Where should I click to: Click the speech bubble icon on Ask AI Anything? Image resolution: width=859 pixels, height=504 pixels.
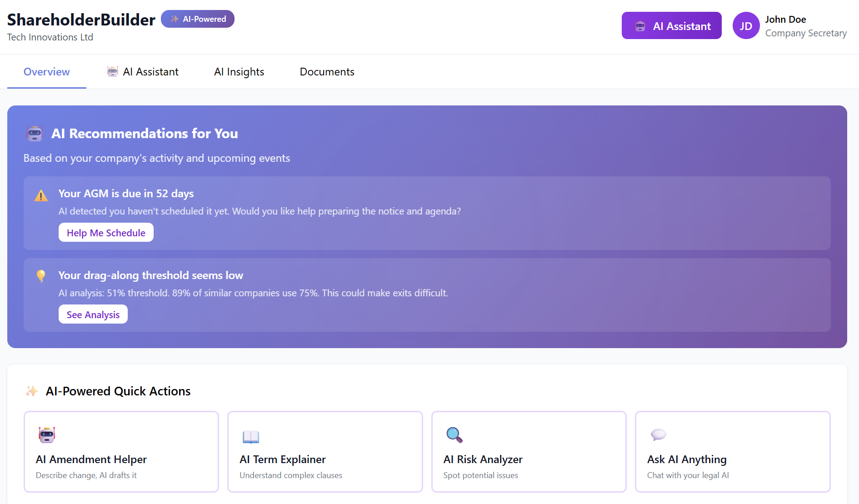[x=657, y=435]
